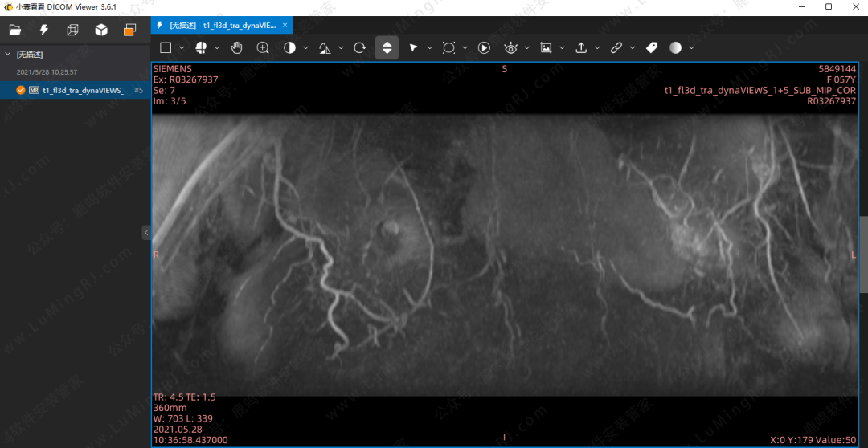Image resolution: width=868 pixels, height=448 pixels.
Task: Select the window/level contrast tool
Action: [289, 48]
